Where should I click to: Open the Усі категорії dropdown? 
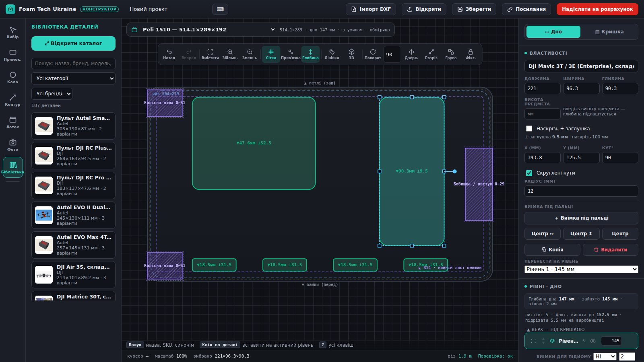tap(73, 78)
